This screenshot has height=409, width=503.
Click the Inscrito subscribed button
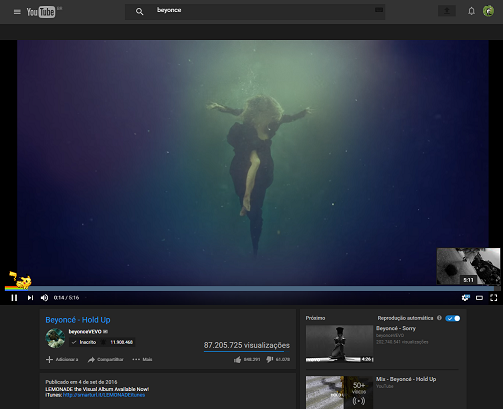[x=84, y=342]
